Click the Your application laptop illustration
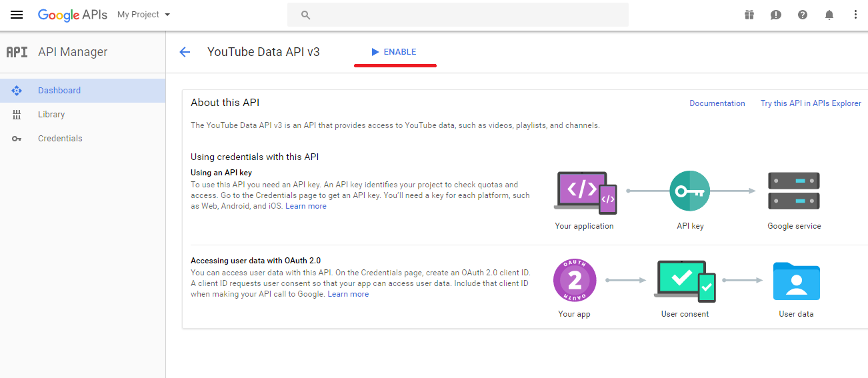Image resolution: width=868 pixels, height=378 pixels. point(585,193)
